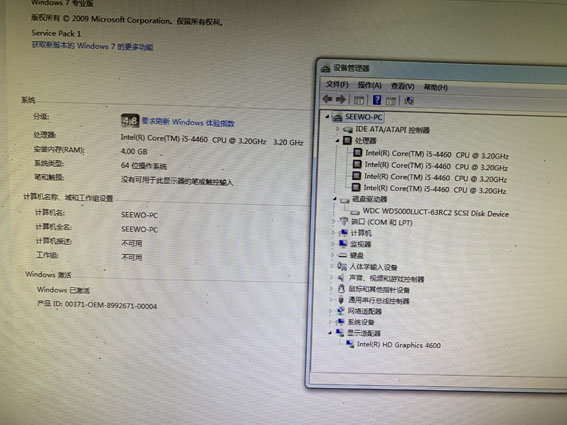Click the Back arrow in Device Manager toolbar
The image size is (567, 425).
click(327, 99)
